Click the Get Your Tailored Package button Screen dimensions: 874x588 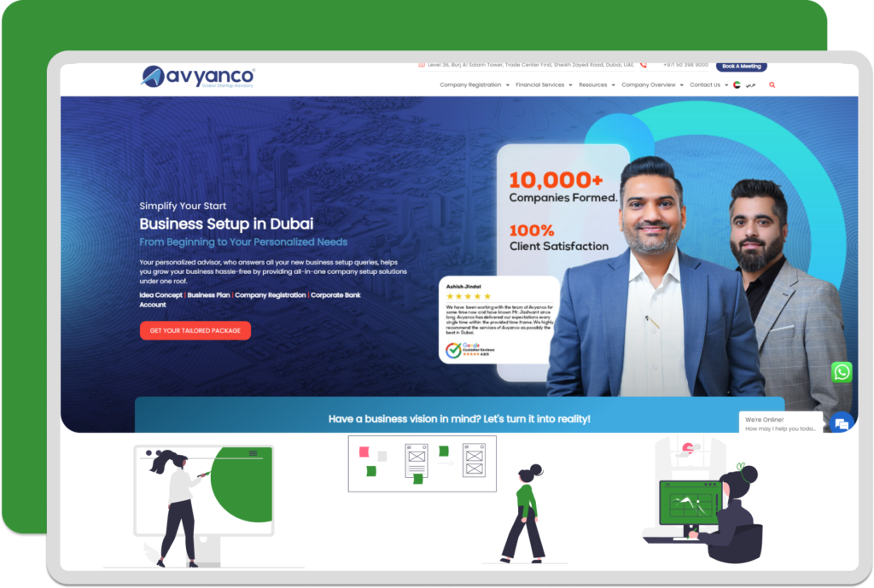point(195,330)
